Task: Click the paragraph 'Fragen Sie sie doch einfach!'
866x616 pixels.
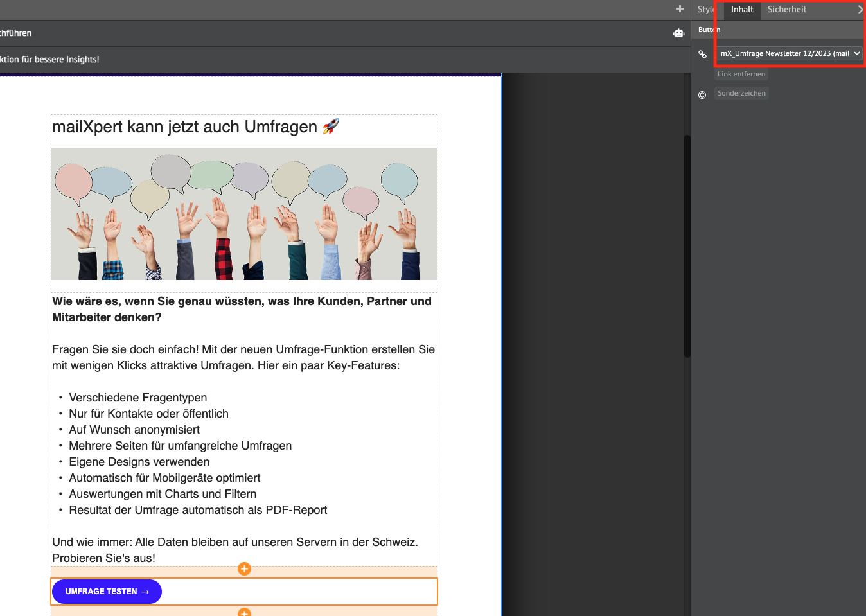Action: pyautogui.click(x=243, y=357)
